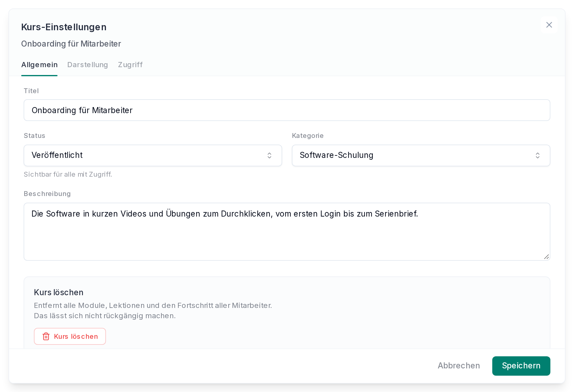Open the Kategorie dropdown showing Software-Schulung
This screenshot has width=574, height=392.
(421, 155)
